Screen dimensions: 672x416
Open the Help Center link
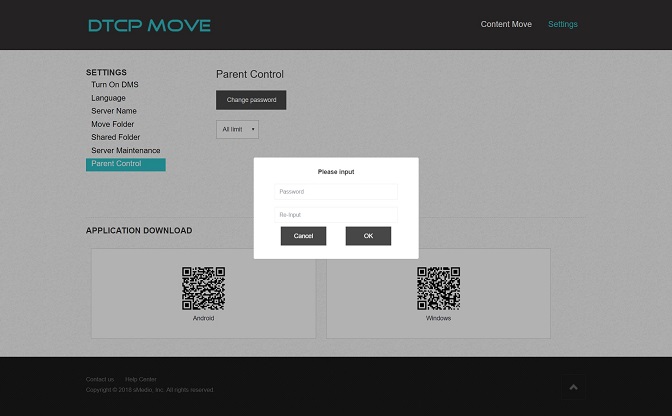[140, 380]
